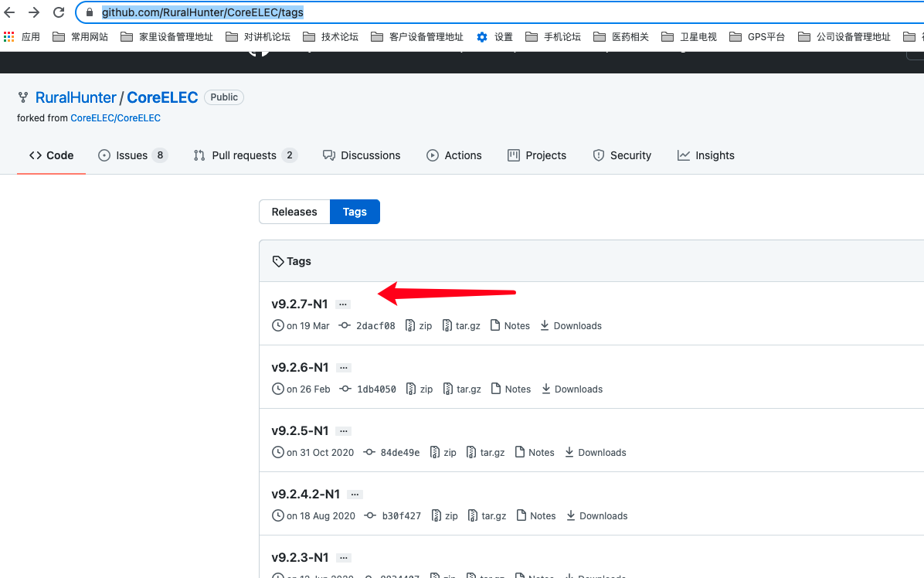Open Downloads for v9.2.5-N1
924x578 pixels.
click(596, 453)
